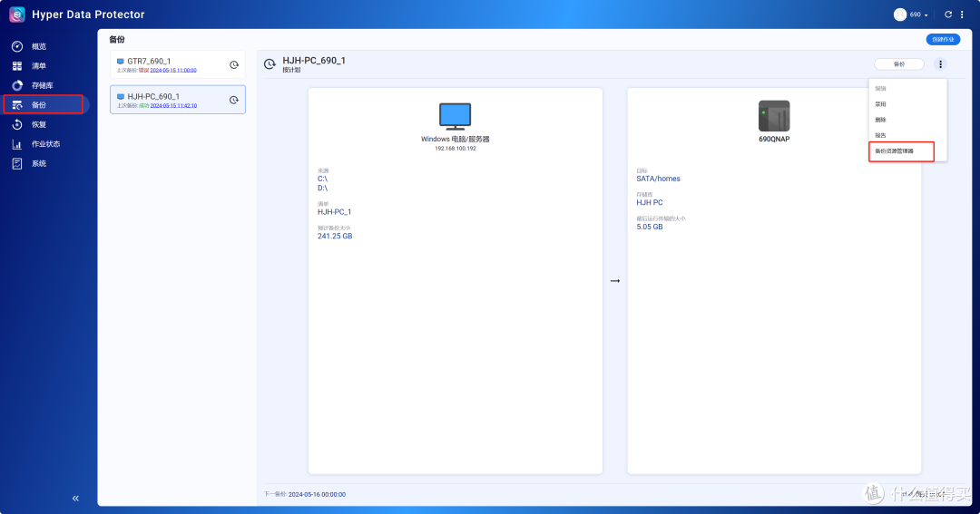
Task: Click the schedule icon beside HJH-PC_690_1 heading
Action: click(269, 64)
